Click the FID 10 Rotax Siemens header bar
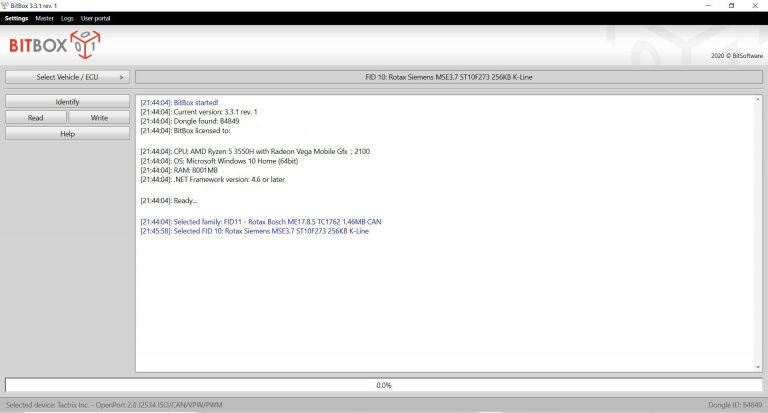Viewport: 768px width, 413px height. pyautogui.click(x=449, y=77)
